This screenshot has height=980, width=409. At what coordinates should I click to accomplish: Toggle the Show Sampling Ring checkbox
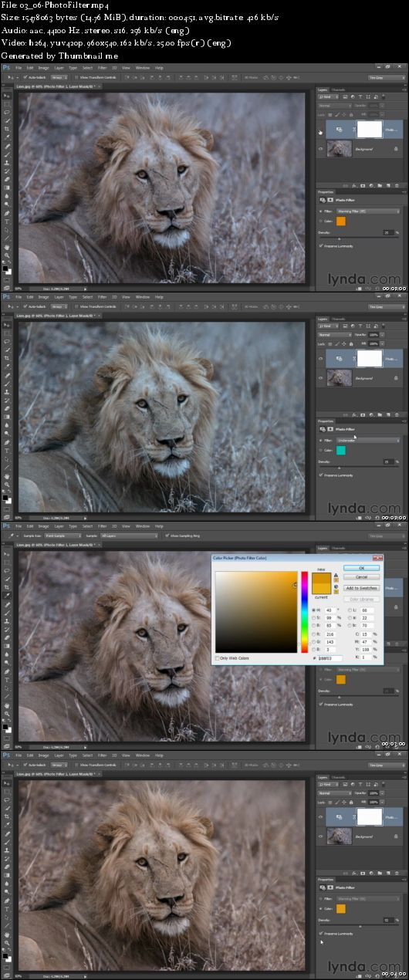coord(167,536)
